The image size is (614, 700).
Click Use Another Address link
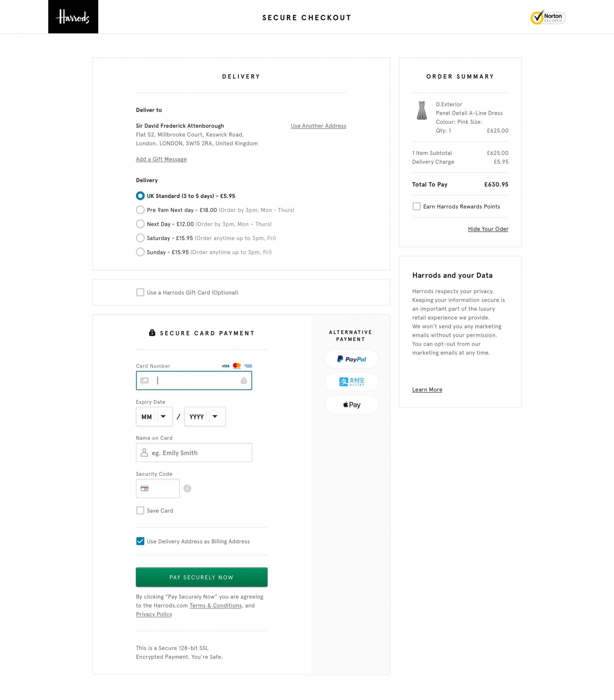pos(318,126)
